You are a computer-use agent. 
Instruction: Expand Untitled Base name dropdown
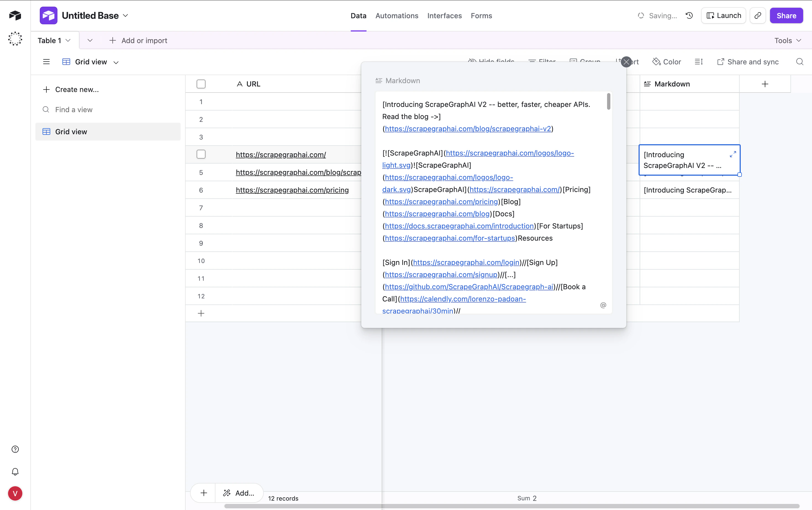tap(125, 15)
